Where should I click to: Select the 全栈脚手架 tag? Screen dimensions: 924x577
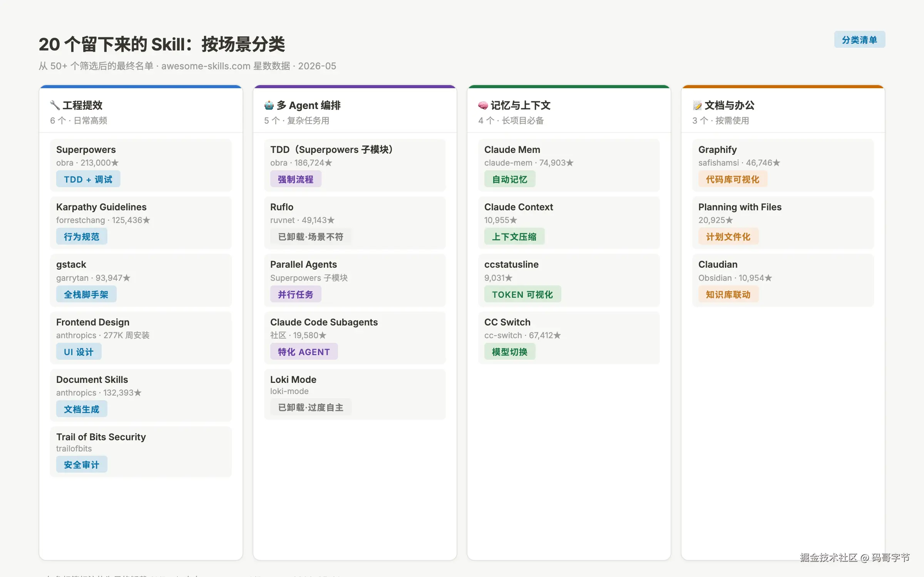(86, 294)
